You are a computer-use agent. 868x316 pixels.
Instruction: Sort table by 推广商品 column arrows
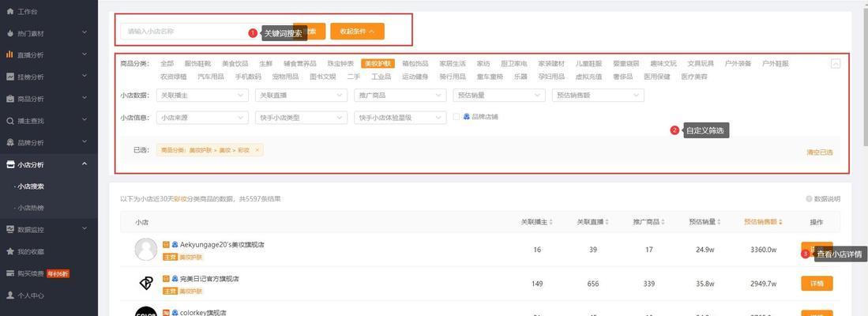663,222
